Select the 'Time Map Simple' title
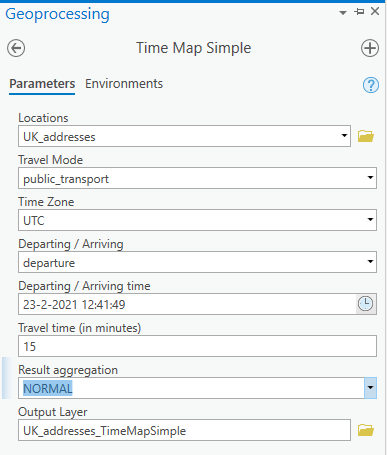The width and height of the screenshot is (387, 455). [193, 48]
